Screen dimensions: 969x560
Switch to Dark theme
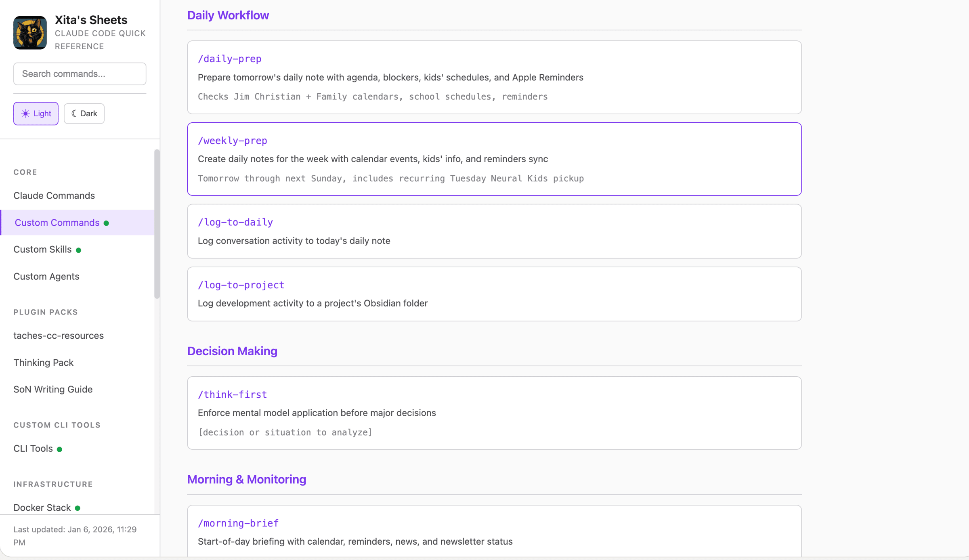pyautogui.click(x=84, y=113)
